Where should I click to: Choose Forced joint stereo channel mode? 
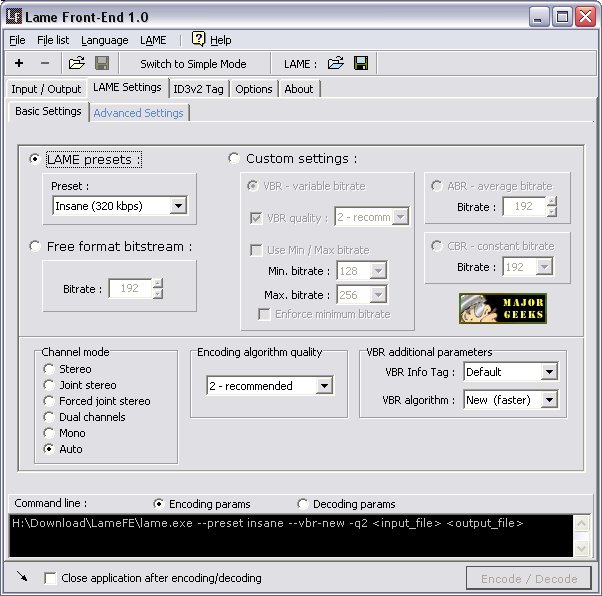[49, 401]
